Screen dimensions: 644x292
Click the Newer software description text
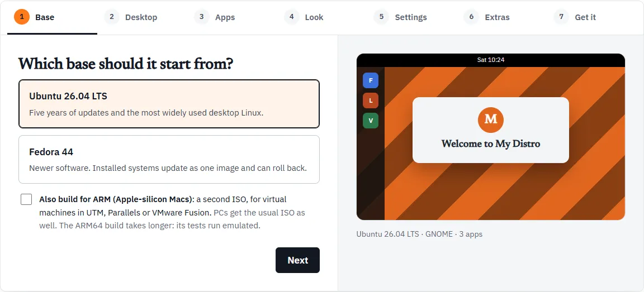point(168,168)
